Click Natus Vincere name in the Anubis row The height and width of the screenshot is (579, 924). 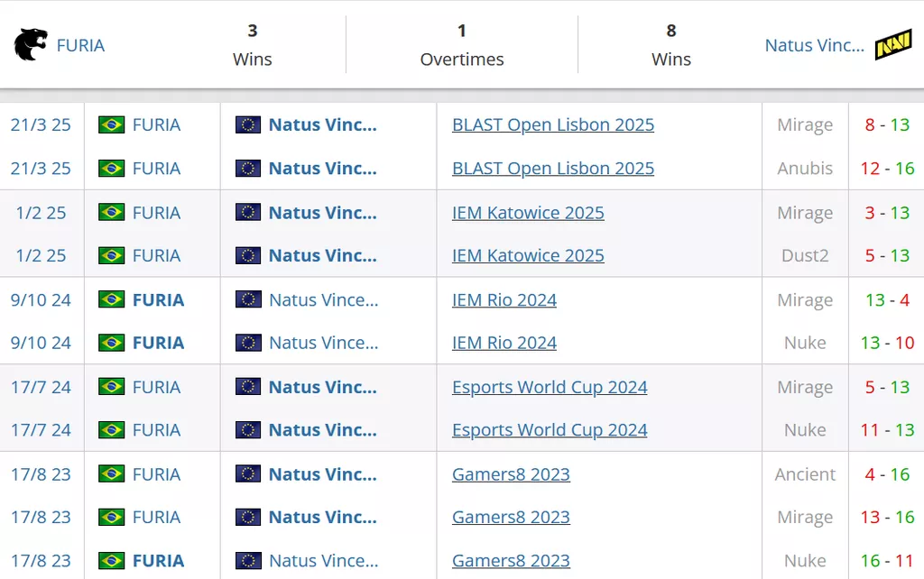pyautogui.click(x=322, y=169)
